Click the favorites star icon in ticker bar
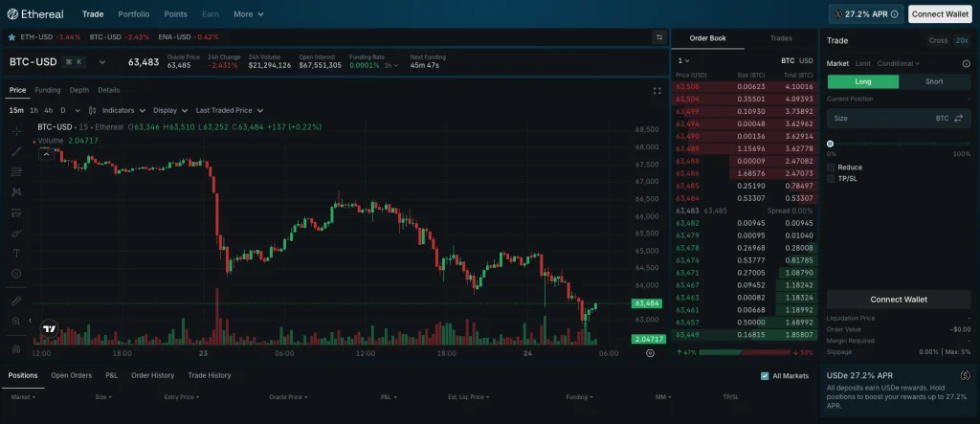980x424 pixels. pyautogui.click(x=11, y=37)
